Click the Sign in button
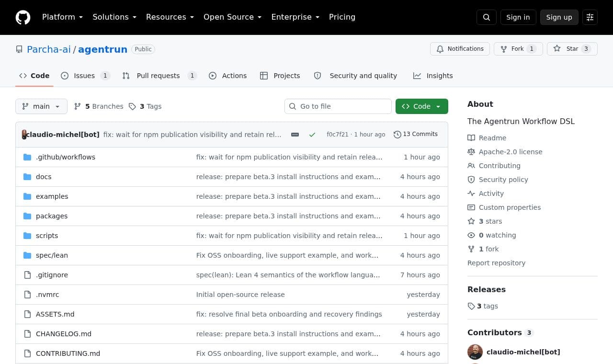Viewport: 613px width, 364px height. pos(518,17)
